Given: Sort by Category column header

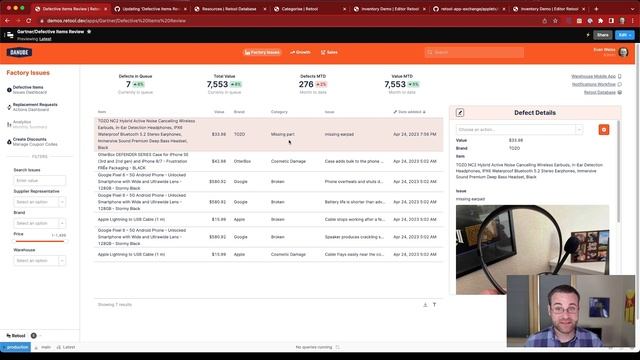Looking at the screenshot, I should [x=279, y=112].
